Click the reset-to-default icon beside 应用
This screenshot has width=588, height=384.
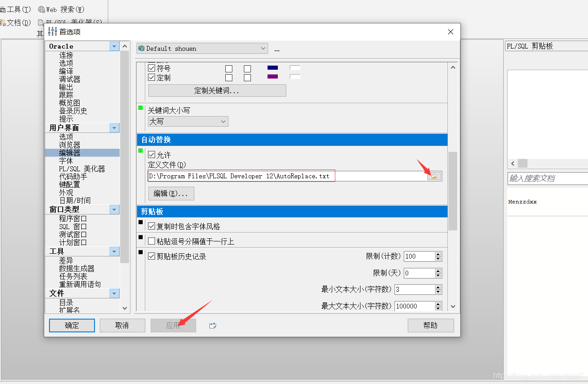pyautogui.click(x=212, y=326)
